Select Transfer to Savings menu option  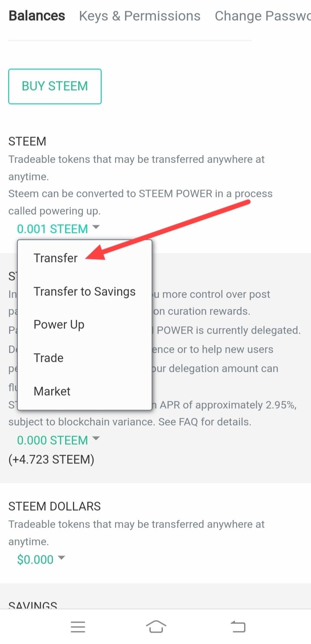[x=85, y=292]
